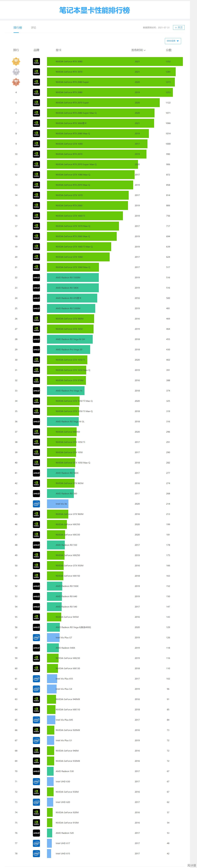Click the AMD logo beside Radeon RX 5500M
The height and width of the screenshot is (868, 197).
click(36, 278)
